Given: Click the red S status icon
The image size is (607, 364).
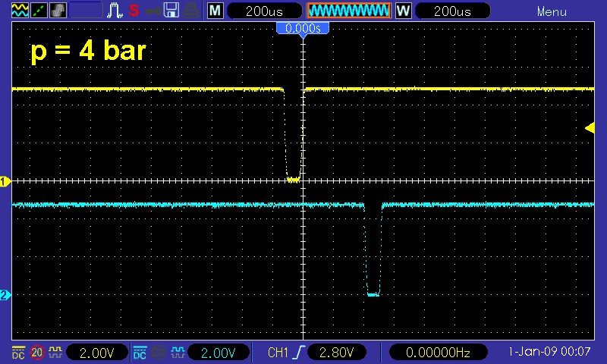Looking at the screenshot, I should pyautogui.click(x=134, y=11).
